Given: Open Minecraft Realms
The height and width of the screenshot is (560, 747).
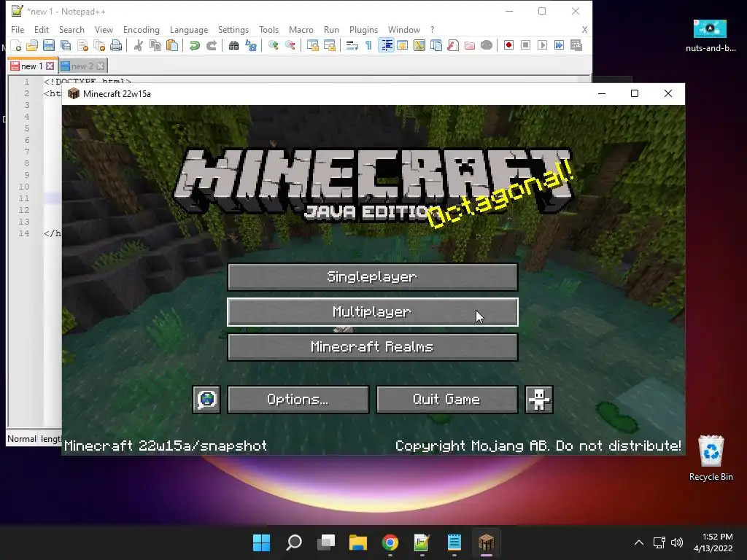Looking at the screenshot, I should click(x=373, y=346).
